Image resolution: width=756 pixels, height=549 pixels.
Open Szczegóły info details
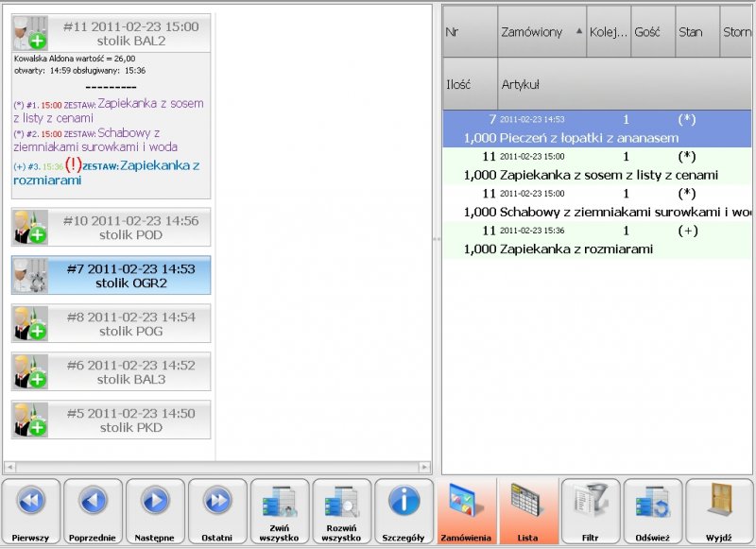404,511
